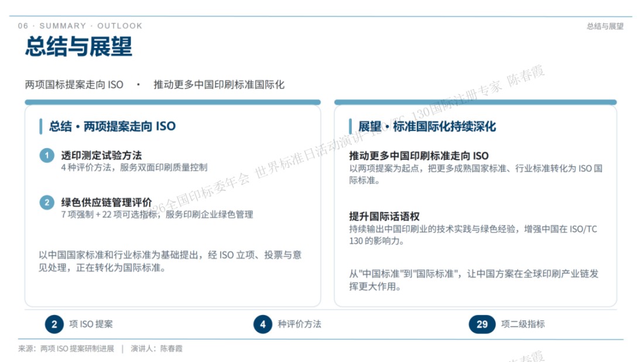Click the label 种评价方法

pos(299,324)
